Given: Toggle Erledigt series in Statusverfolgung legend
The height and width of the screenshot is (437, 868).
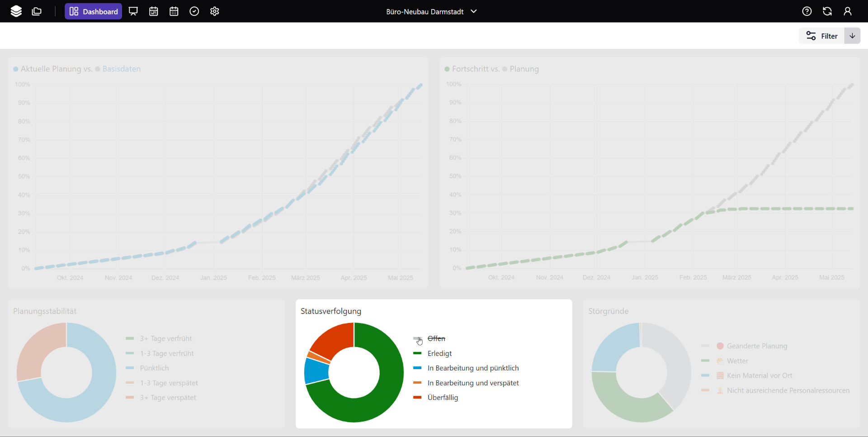Looking at the screenshot, I should coord(439,353).
